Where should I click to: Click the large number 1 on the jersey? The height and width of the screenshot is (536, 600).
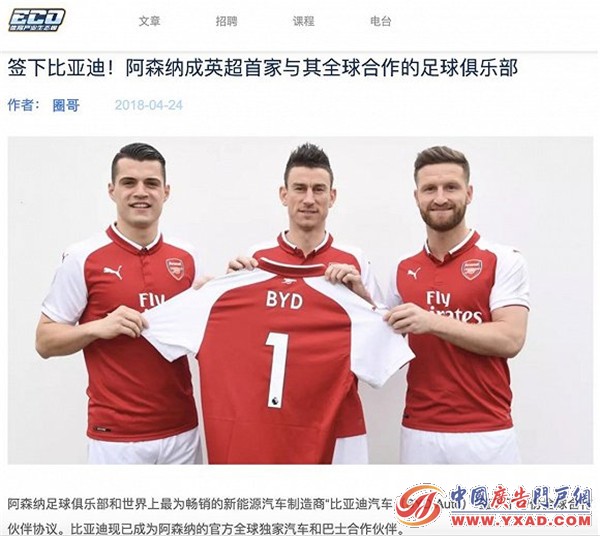click(x=278, y=365)
